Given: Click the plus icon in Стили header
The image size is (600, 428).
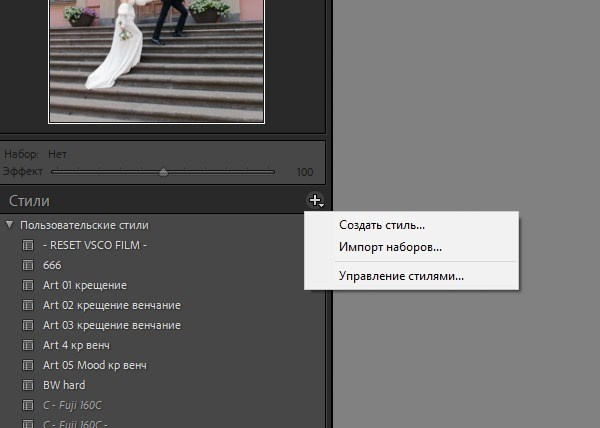Looking at the screenshot, I should (x=315, y=201).
